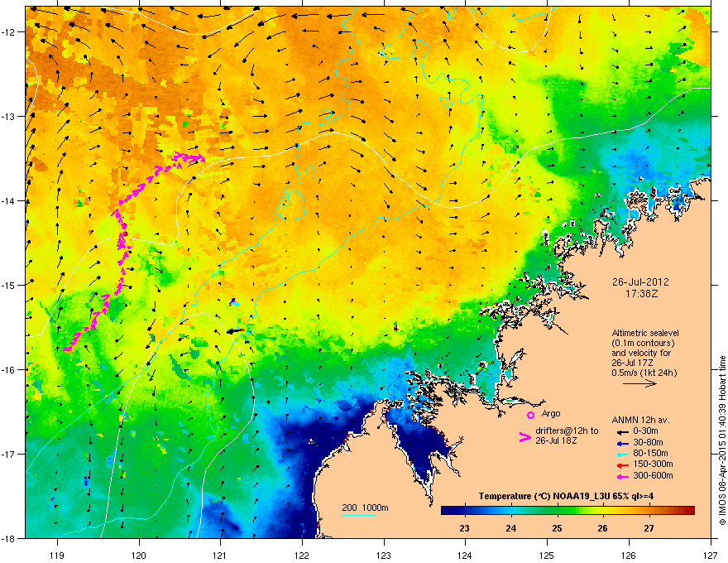Screen dimensions: 728x563
Task: Click the magenta Argo circle legend symbol
Action: [530, 415]
